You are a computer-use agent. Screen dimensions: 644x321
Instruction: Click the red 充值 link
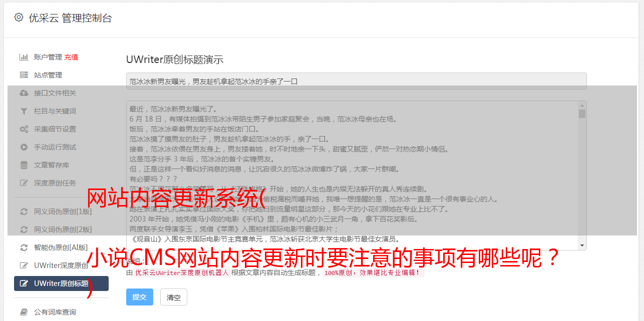71,57
